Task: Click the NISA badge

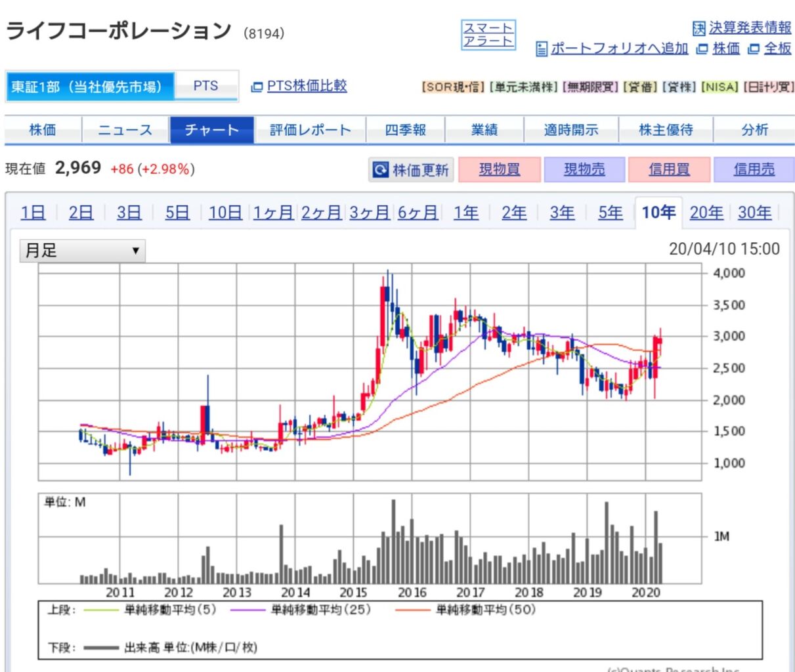Action: (720, 87)
